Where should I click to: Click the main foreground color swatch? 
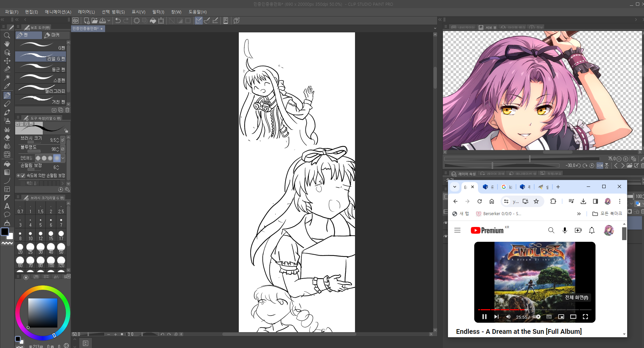pyautogui.click(x=5, y=232)
